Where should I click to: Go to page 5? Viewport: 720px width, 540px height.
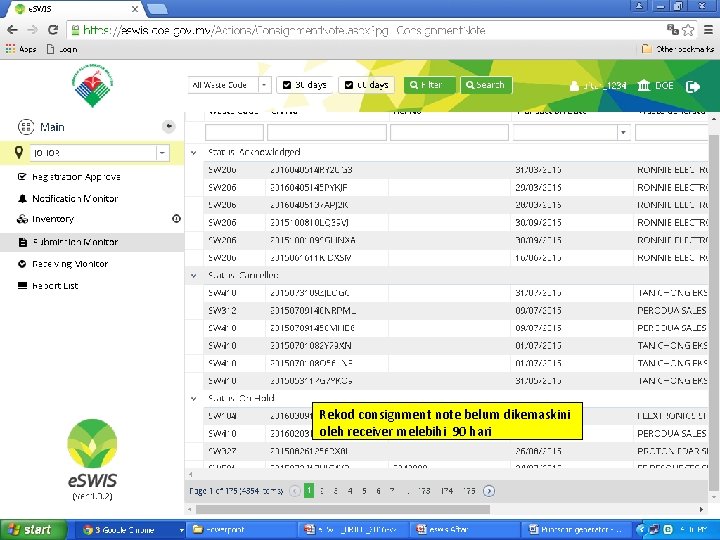pos(364,491)
